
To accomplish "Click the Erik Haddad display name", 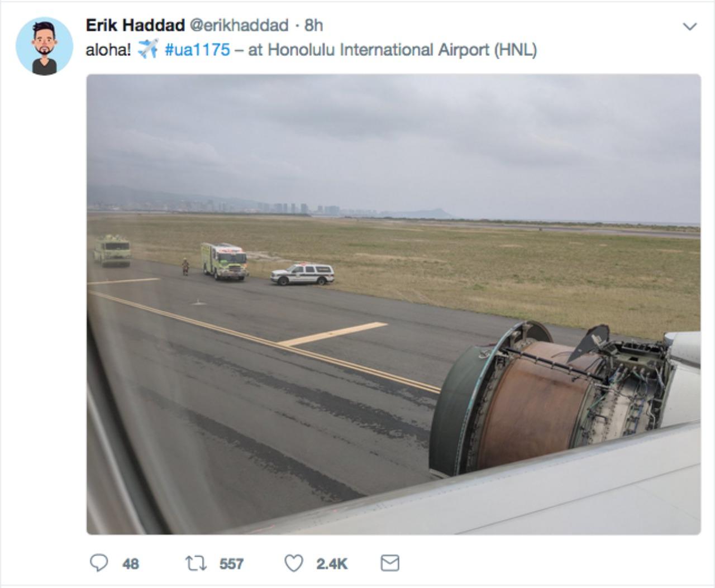I will 135,25.
